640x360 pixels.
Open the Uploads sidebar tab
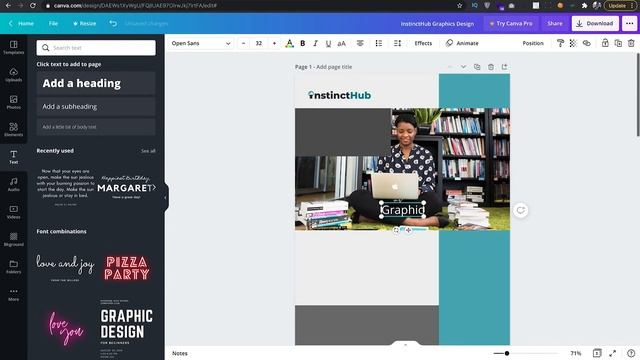(x=13, y=75)
